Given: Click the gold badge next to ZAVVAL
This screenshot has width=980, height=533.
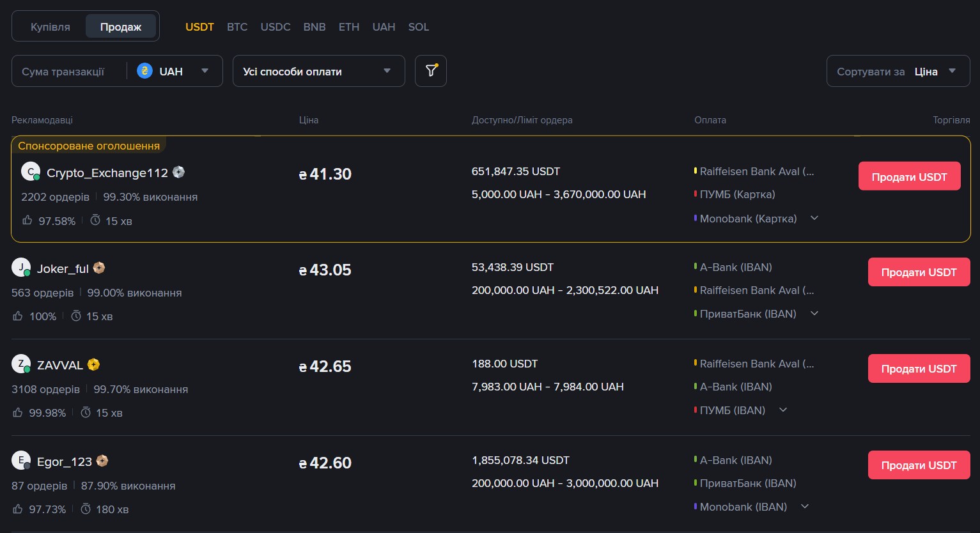Looking at the screenshot, I should (x=94, y=364).
